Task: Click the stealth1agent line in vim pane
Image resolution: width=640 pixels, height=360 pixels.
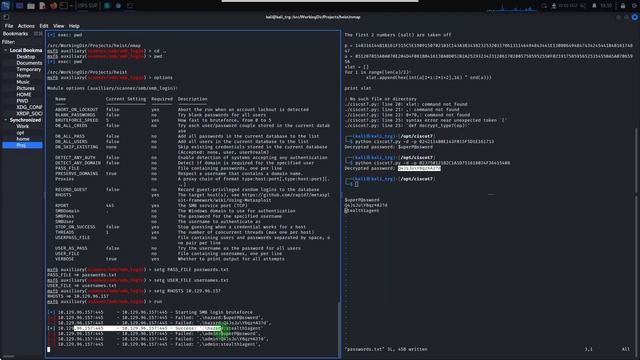Action: (362, 211)
